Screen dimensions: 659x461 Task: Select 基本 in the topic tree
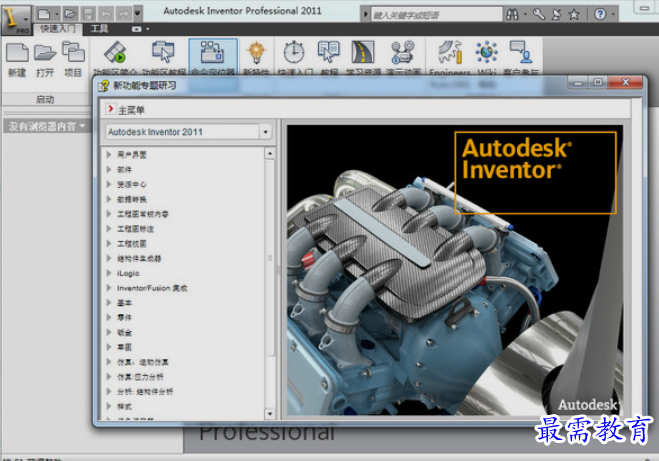coord(124,303)
